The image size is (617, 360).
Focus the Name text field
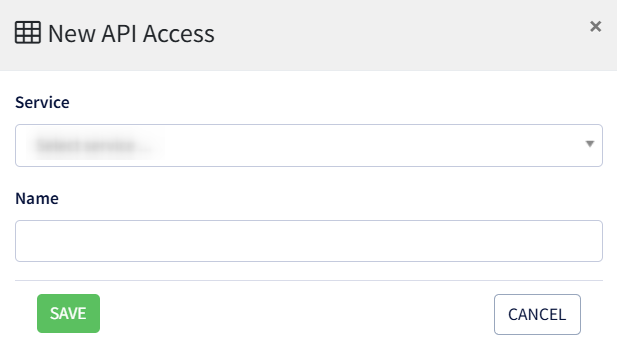click(308, 241)
